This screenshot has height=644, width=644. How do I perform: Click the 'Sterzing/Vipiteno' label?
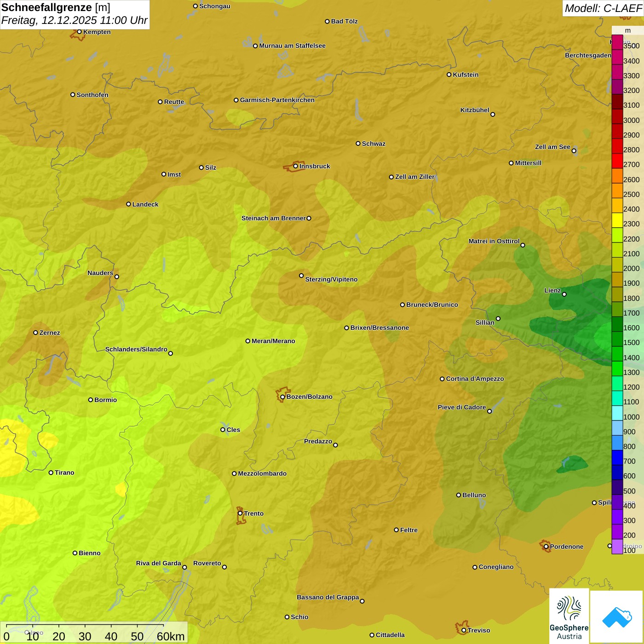[x=331, y=279]
